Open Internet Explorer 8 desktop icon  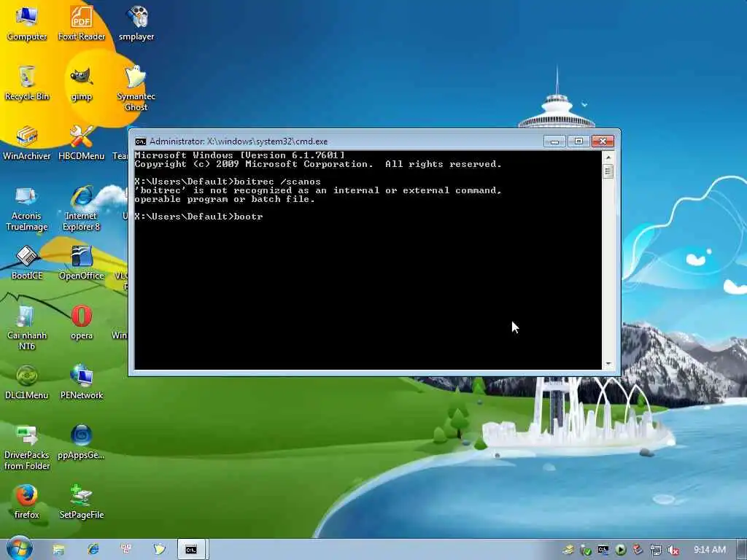click(x=82, y=208)
